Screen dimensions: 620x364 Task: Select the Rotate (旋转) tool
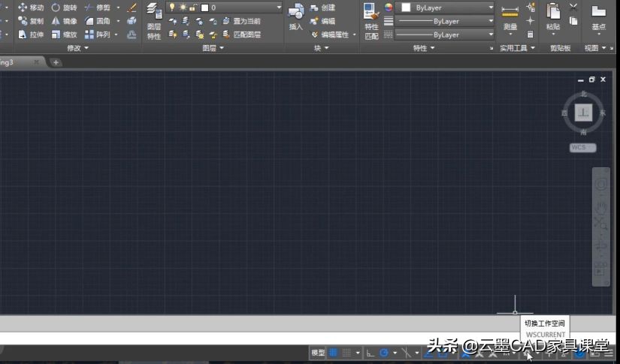(x=64, y=8)
